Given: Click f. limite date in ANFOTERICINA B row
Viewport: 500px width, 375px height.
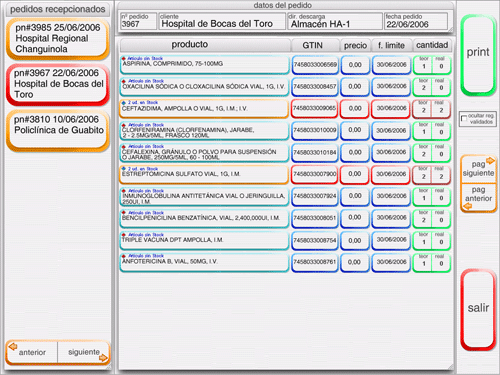Looking at the screenshot, I should pos(391,262).
